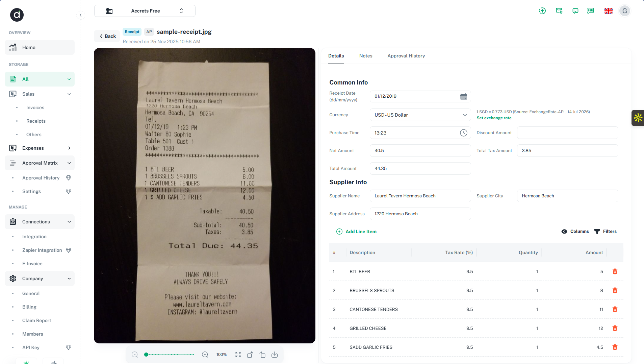
Task: Download the receipt image file
Action: tap(275, 355)
